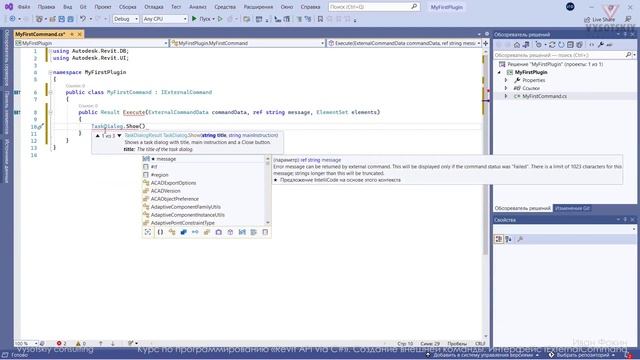Toggle the enums filter in IntelliSense
The image size is (640, 360).
pyautogui.click(x=207, y=232)
